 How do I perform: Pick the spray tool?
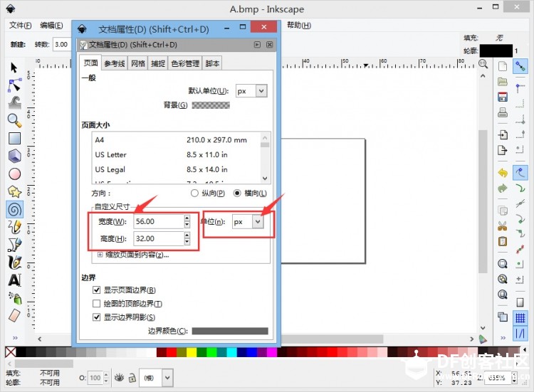pos(15,298)
